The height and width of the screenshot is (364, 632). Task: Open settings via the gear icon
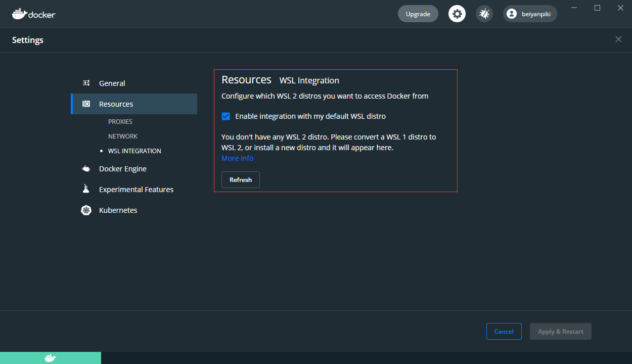pyautogui.click(x=457, y=14)
